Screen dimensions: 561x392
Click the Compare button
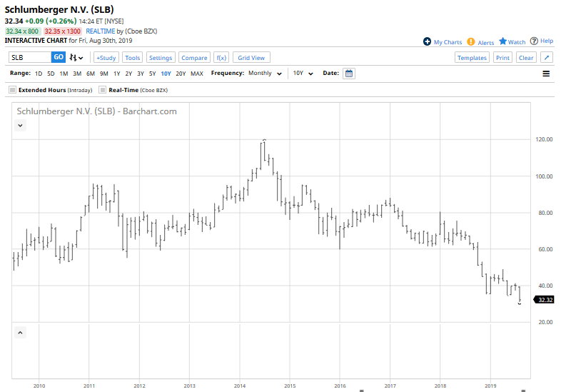pos(194,57)
